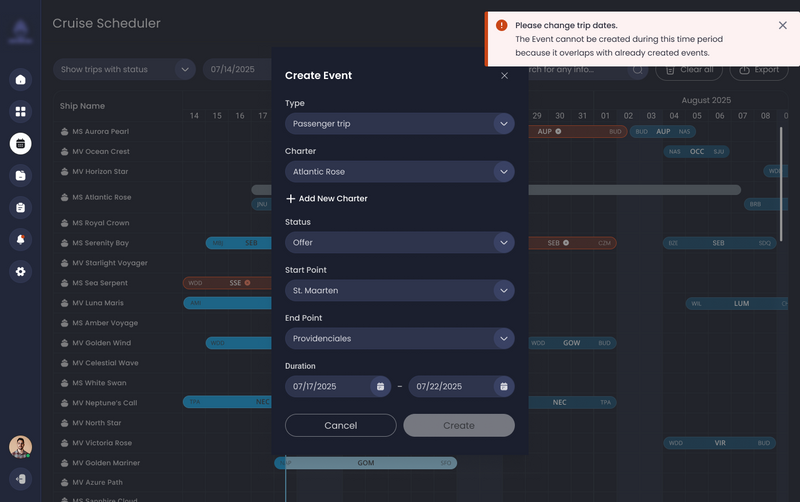This screenshot has height=502, width=800.
Task: Click the user profile avatar
Action: pos(20,447)
